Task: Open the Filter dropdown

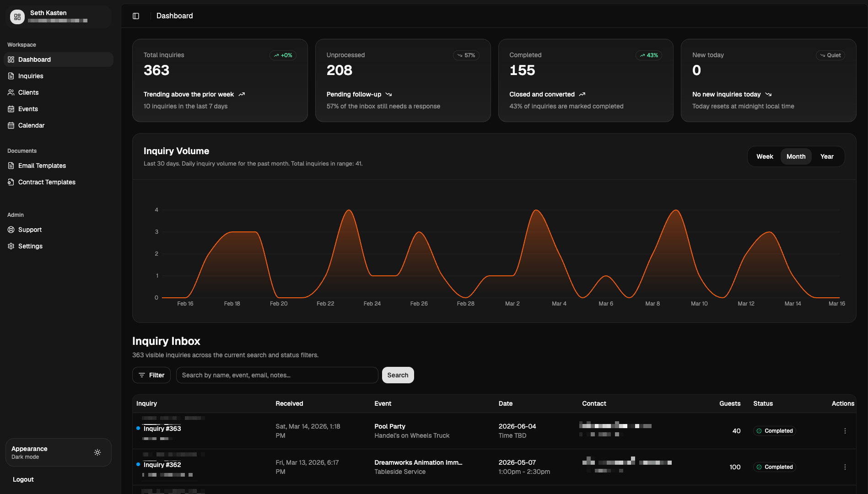Action: [x=151, y=375]
